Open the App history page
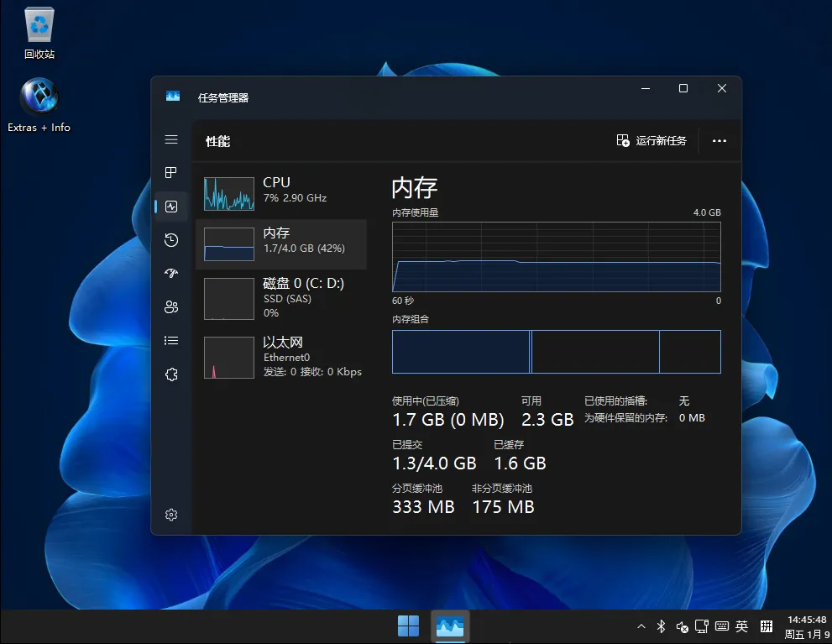Screen dimensions: 832x644 (171, 240)
